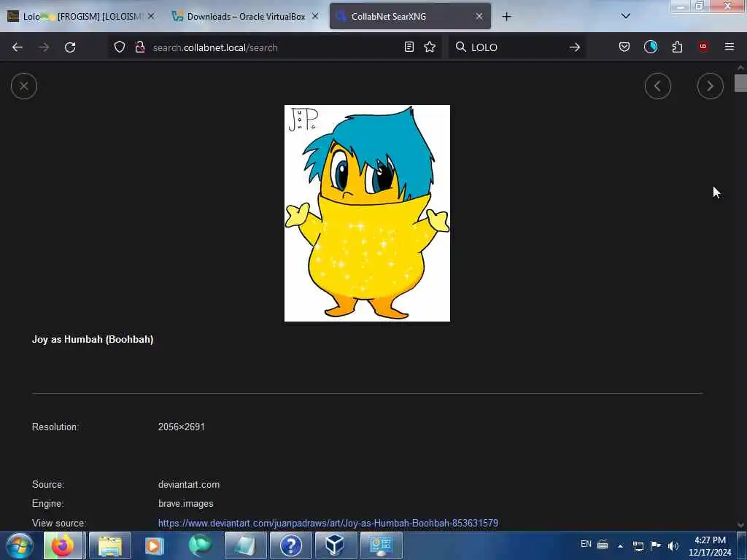Close the Downloads Oracle VirtualBox tab

tap(315, 17)
